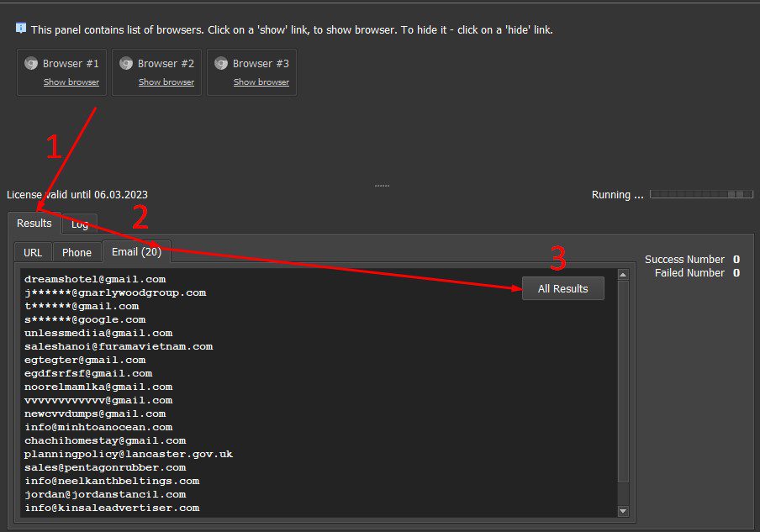Click planningpolicy@lancaster.gov.uk entry in list

point(129,455)
